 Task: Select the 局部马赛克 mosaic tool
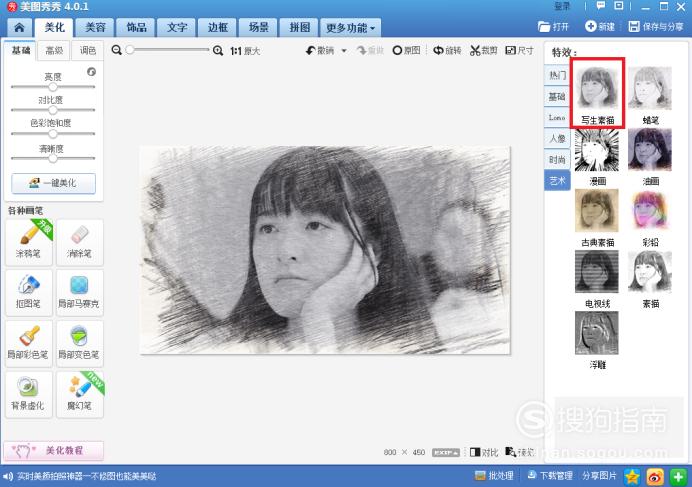point(79,292)
